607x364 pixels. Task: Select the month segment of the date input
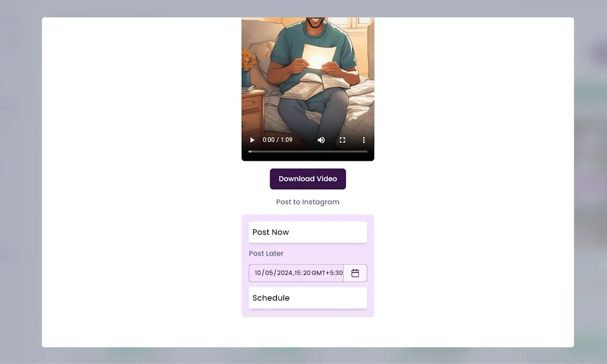[257, 273]
